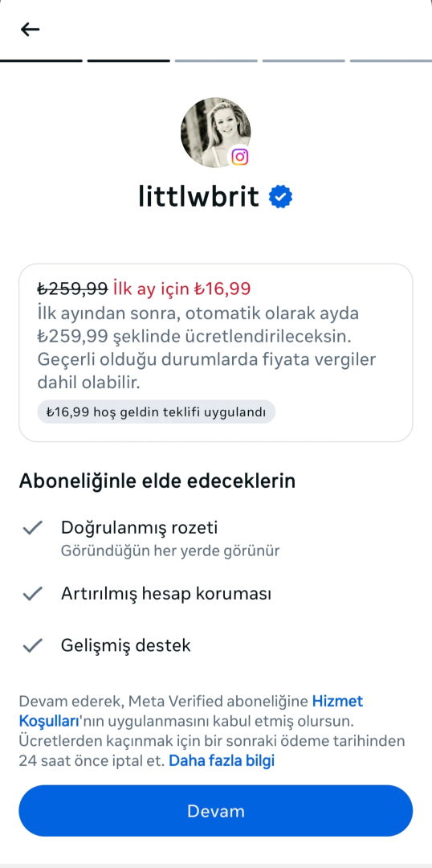
Task: Open the profile photo thumbnail
Action: (x=215, y=133)
